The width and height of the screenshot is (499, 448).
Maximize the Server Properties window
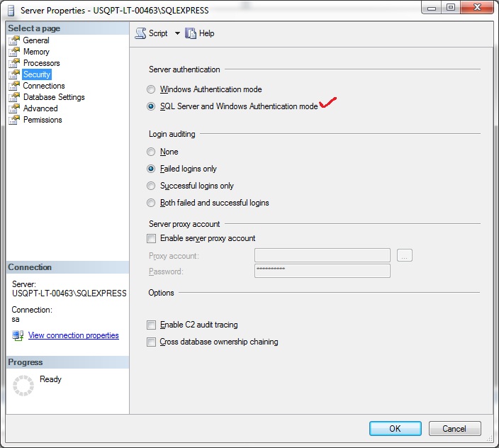pos(450,8)
